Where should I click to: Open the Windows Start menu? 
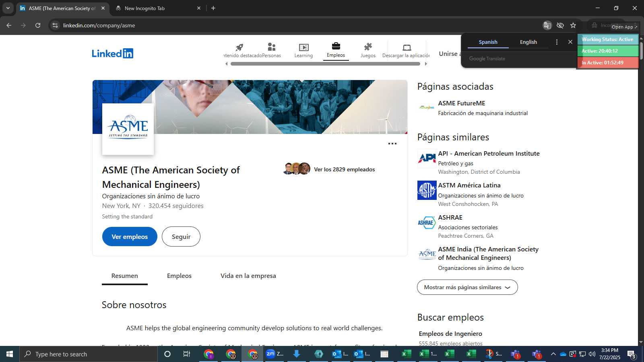pos(10,354)
